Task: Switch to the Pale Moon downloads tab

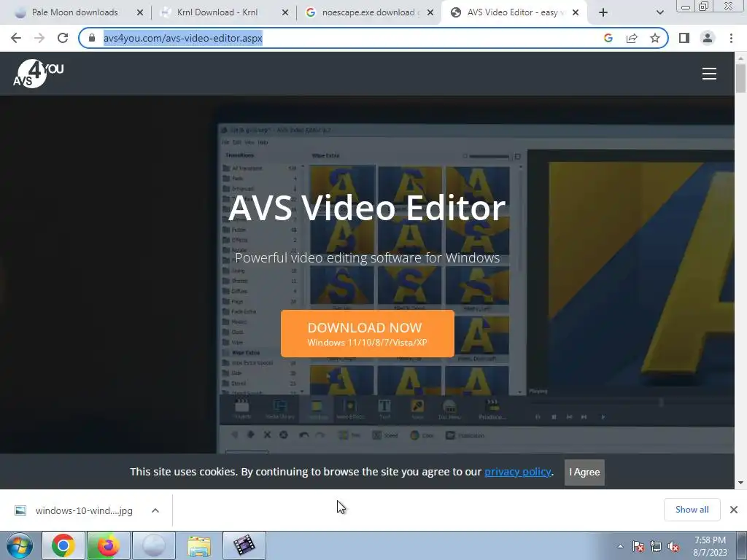Action: click(x=75, y=12)
